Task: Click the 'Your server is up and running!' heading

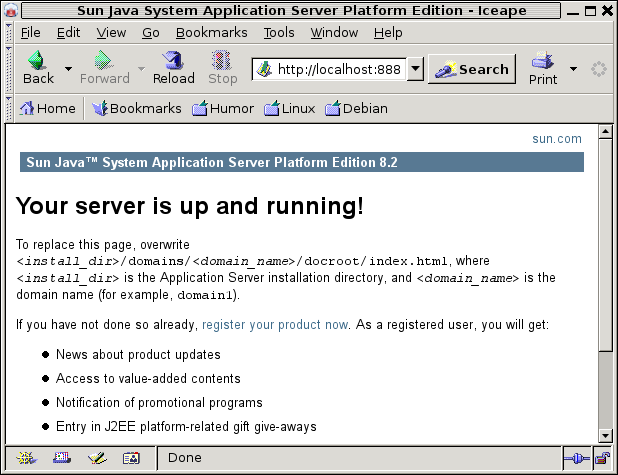Action: 190,206
